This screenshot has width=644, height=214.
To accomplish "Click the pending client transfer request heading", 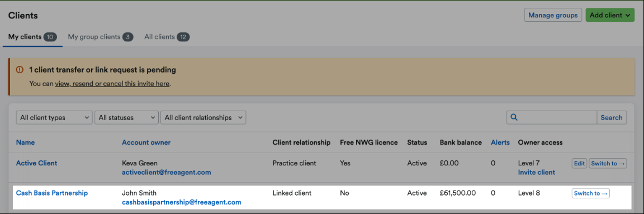I will pyautogui.click(x=103, y=70).
